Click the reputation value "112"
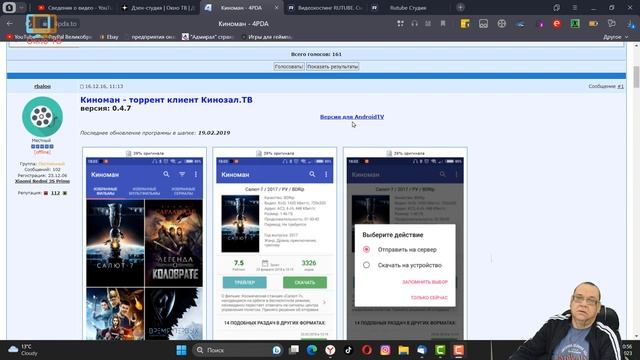The image size is (640, 360). click(56, 193)
